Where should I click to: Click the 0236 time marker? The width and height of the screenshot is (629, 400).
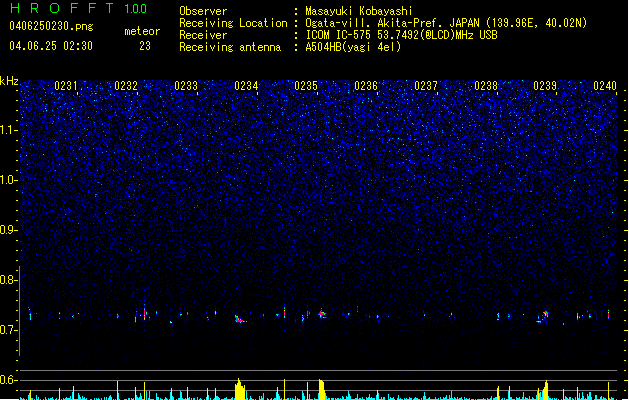(x=366, y=86)
